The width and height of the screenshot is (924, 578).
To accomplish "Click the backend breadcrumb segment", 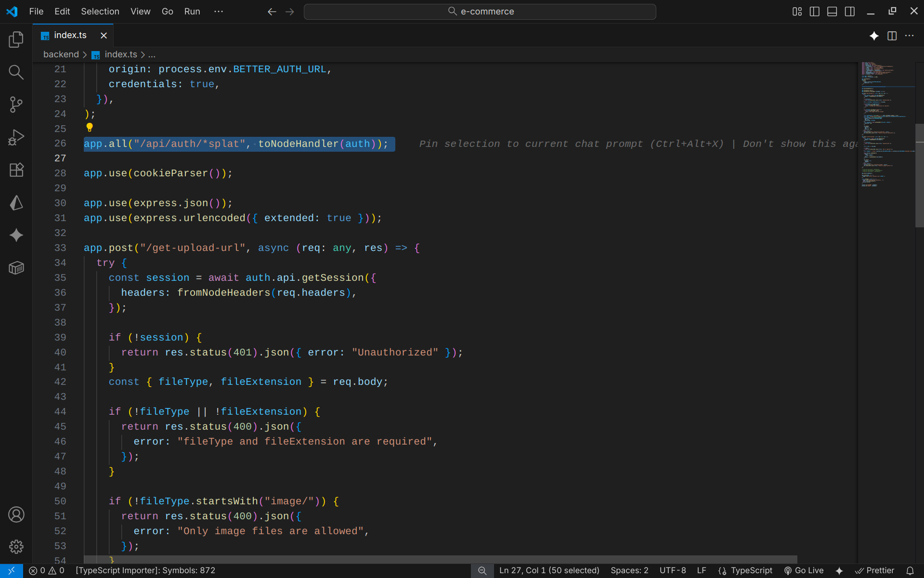I will coord(61,54).
